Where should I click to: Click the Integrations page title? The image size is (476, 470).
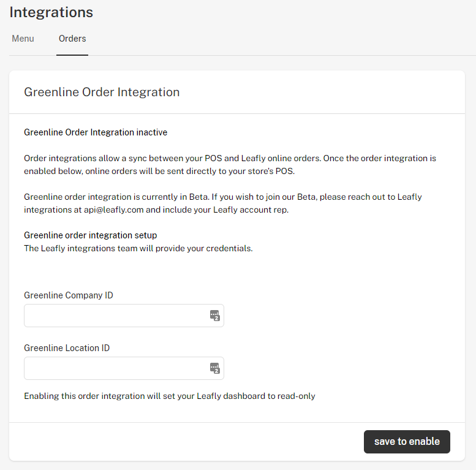[x=51, y=12]
